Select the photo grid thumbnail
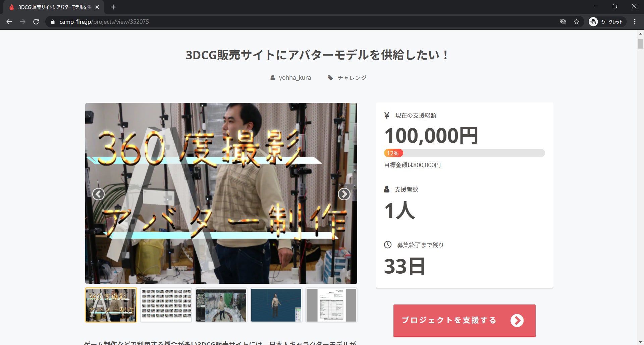 pyautogui.click(x=166, y=305)
